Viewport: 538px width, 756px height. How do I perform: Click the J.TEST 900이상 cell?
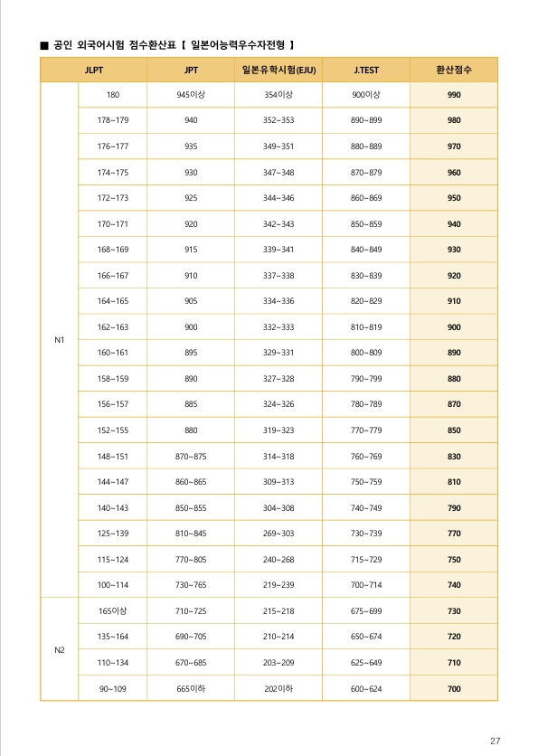[366, 95]
